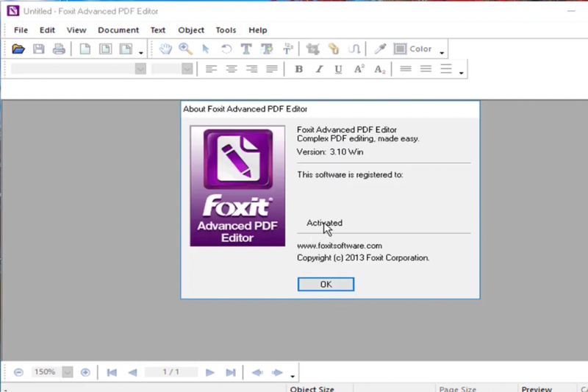Image resolution: width=588 pixels, height=392 pixels.
Task: Open the Text menu
Action: click(x=158, y=30)
